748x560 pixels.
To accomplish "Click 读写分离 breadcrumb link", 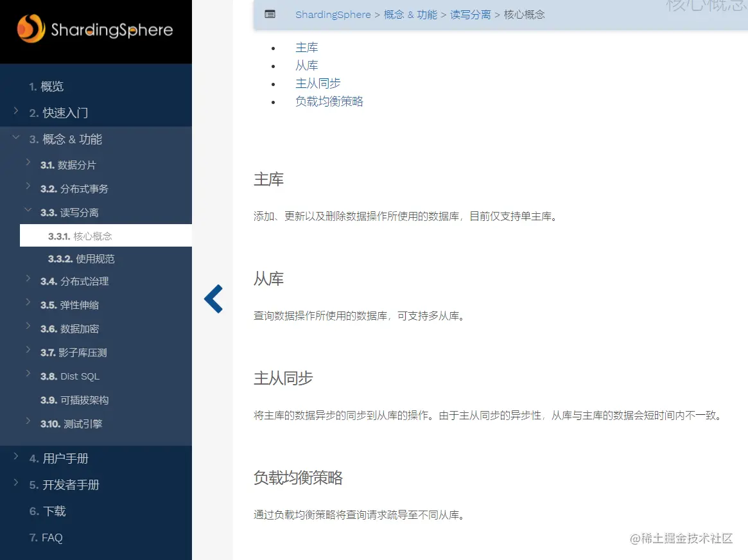I will coord(471,15).
